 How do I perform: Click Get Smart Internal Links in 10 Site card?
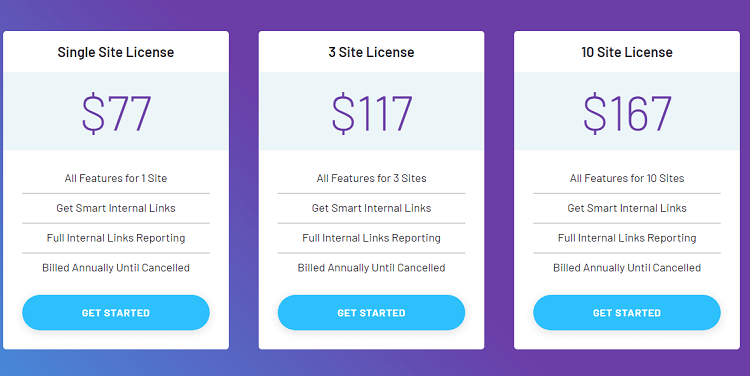627,208
